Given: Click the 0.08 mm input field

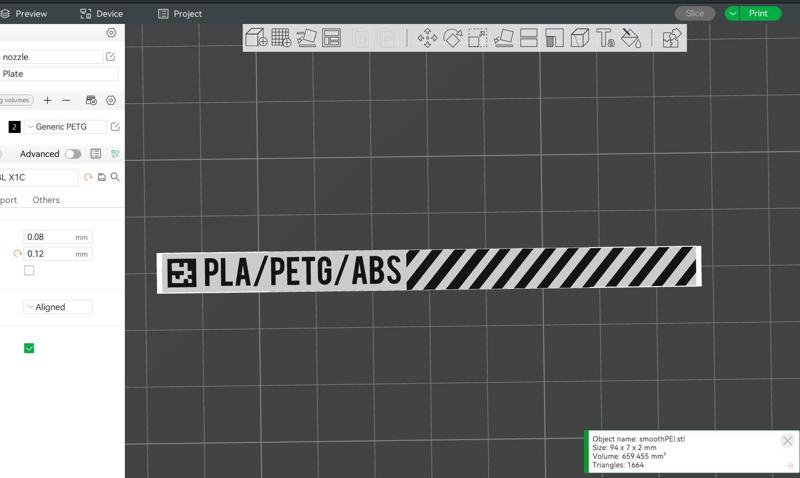Looking at the screenshot, I should (58, 237).
